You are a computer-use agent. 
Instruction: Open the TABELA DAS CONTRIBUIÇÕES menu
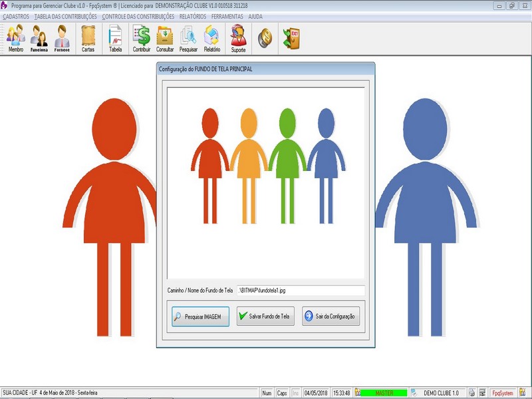(x=65, y=17)
